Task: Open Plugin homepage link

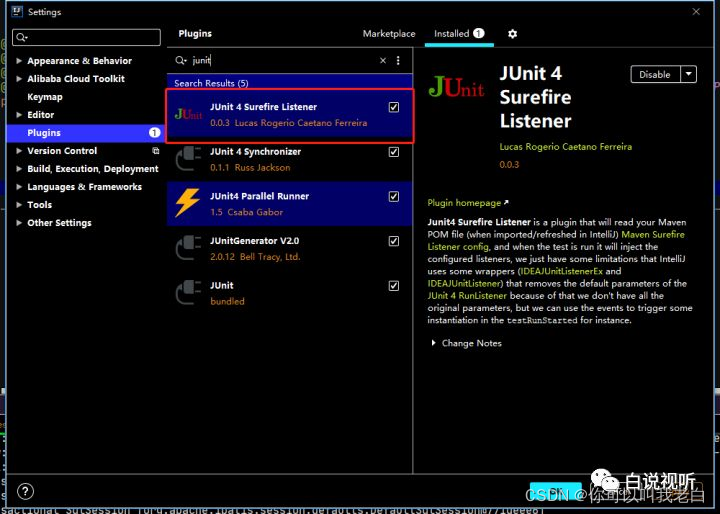Action: tap(467, 203)
